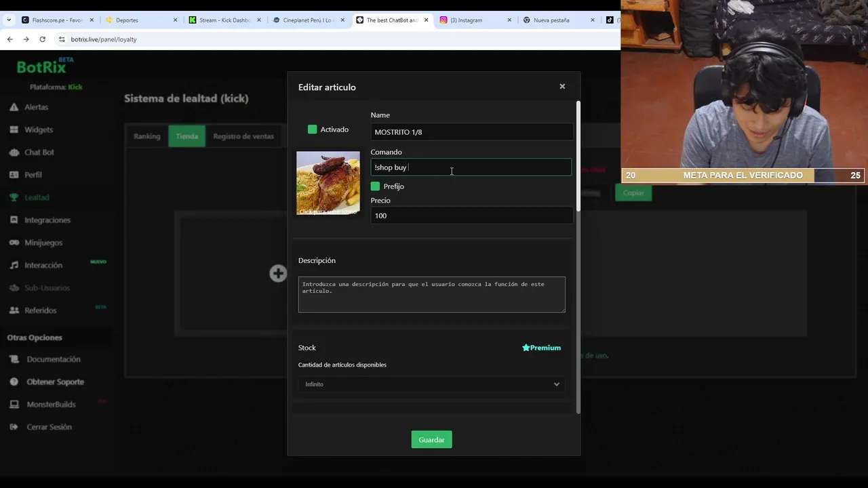This screenshot has width=868, height=488.
Task: Click the Cerrar Sesión logout icon
Action: point(14,427)
